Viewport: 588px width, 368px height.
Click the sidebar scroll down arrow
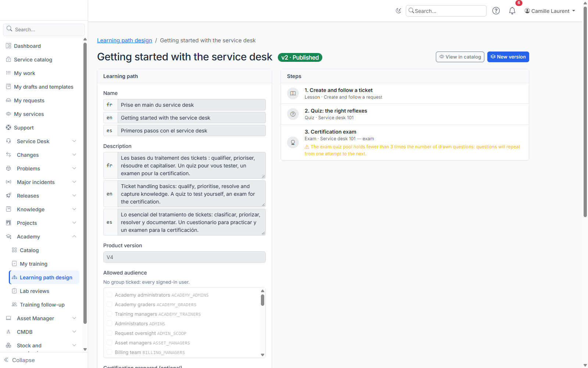[85, 350]
